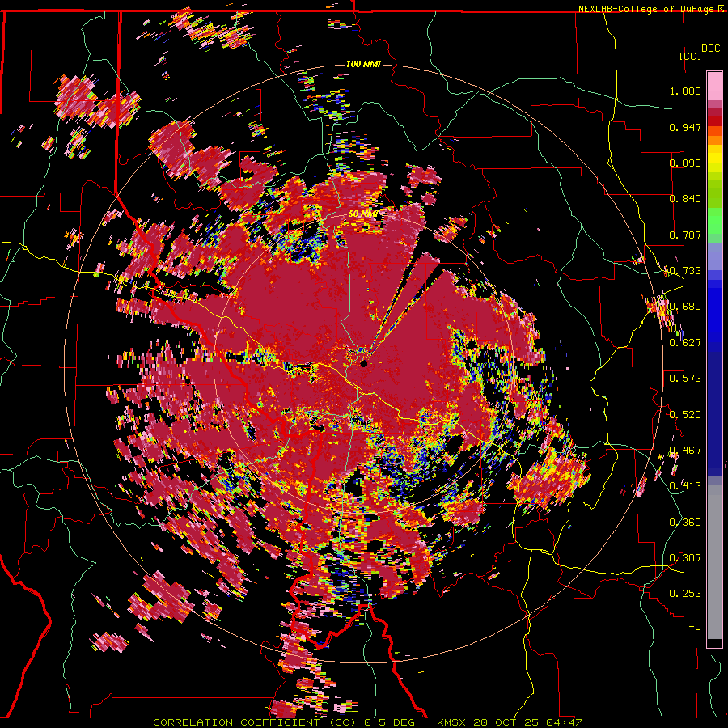
Task: Click the TH threshold legend label
Action: [695, 630]
